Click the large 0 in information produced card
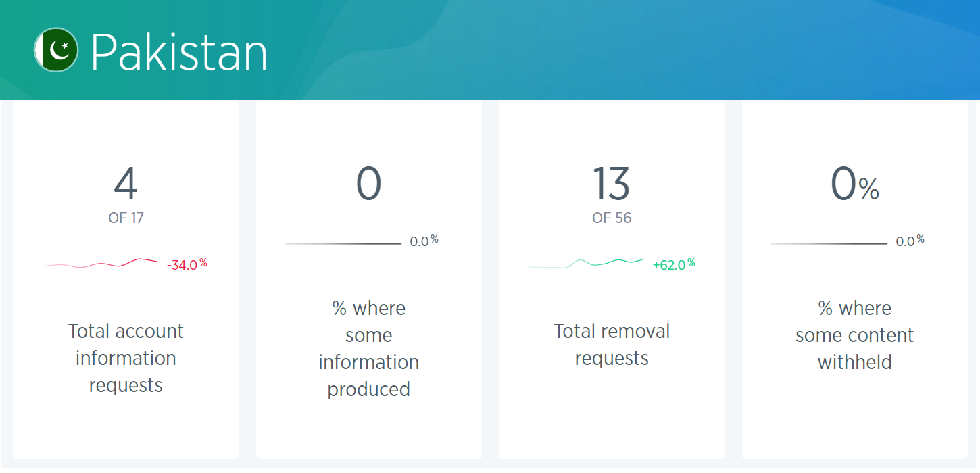 click(368, 184)
